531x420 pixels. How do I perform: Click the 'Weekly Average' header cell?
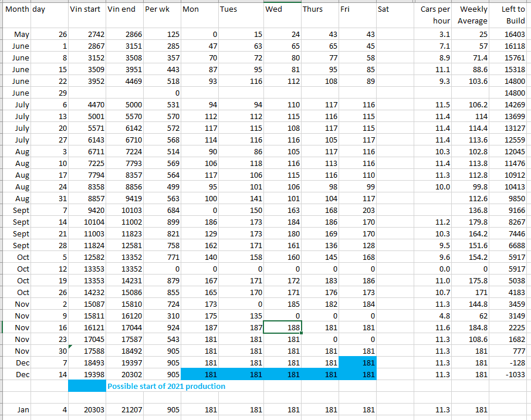coord(472,15)
